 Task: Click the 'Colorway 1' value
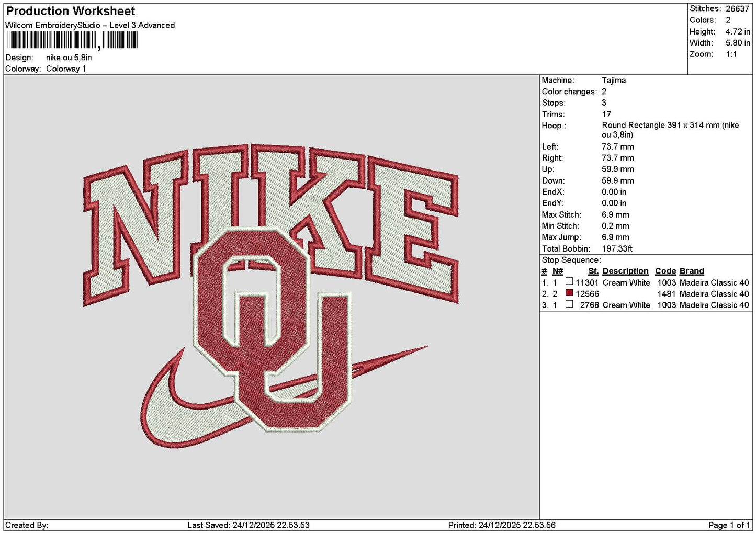66,69
